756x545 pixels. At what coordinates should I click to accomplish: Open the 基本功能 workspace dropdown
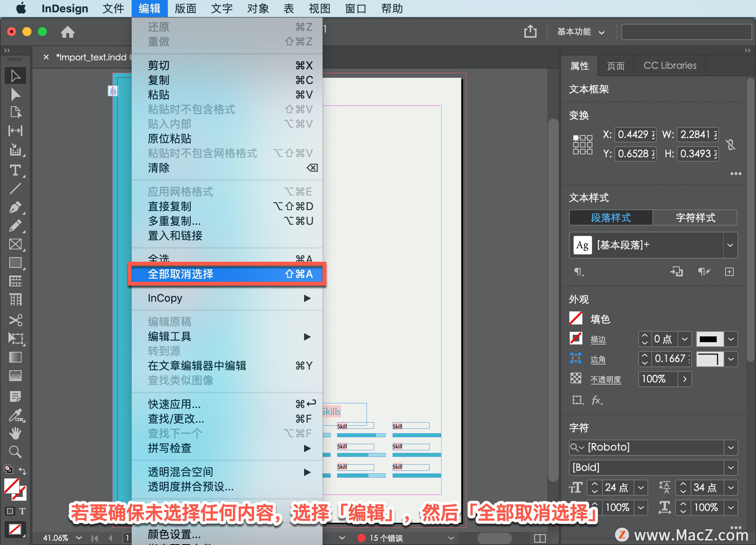[x=581, y=32]
